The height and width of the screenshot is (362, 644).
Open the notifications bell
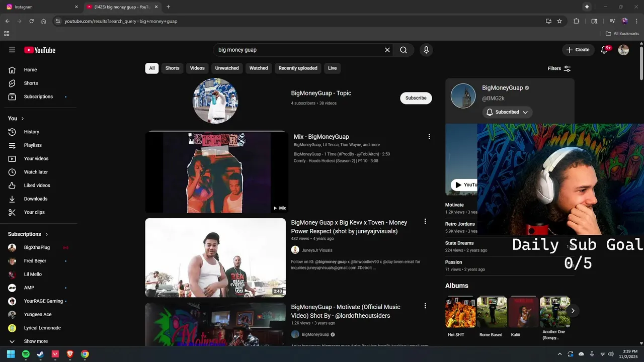(x=605, y=50)
